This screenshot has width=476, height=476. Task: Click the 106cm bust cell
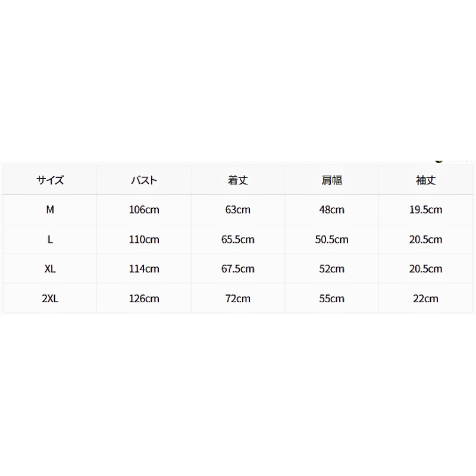coord(144,209)
